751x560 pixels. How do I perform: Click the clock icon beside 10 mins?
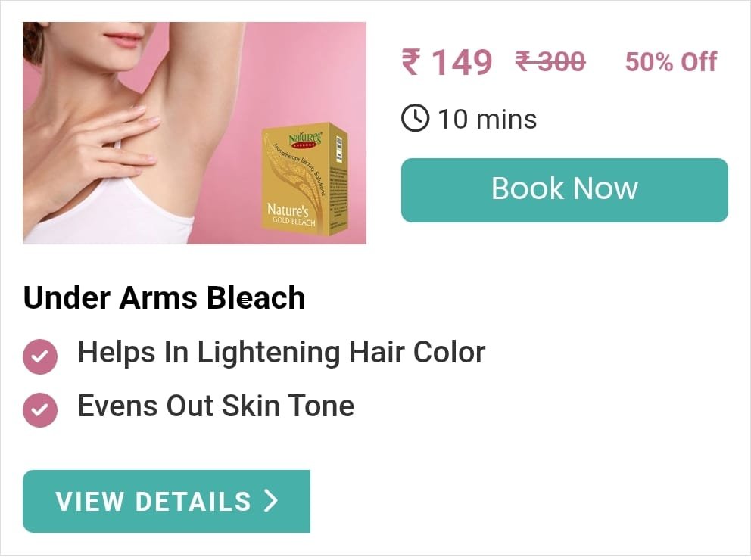(415, 118)
